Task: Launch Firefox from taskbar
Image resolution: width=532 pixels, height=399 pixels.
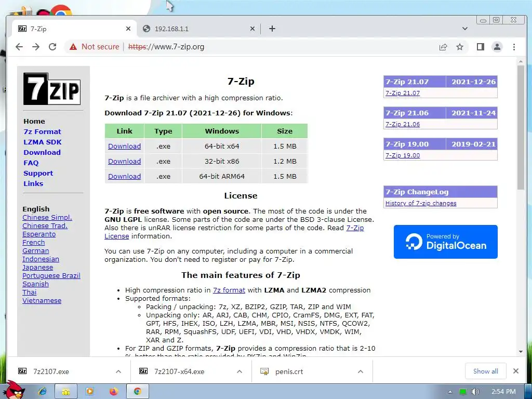Action: pyautogui.click(x=113, y=391)
